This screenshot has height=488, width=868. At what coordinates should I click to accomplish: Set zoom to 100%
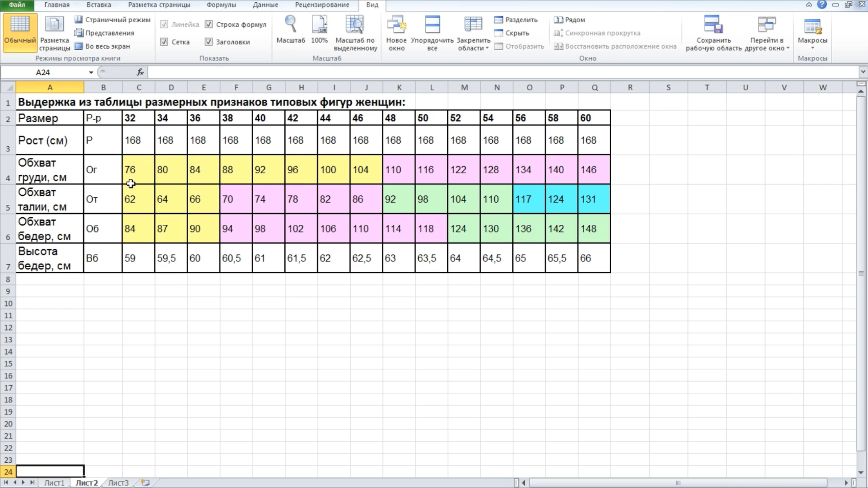point(319,30)
